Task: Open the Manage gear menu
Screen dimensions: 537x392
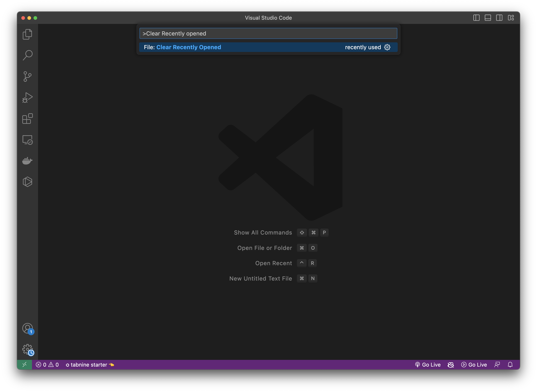Action: click(x=28, y=350)
